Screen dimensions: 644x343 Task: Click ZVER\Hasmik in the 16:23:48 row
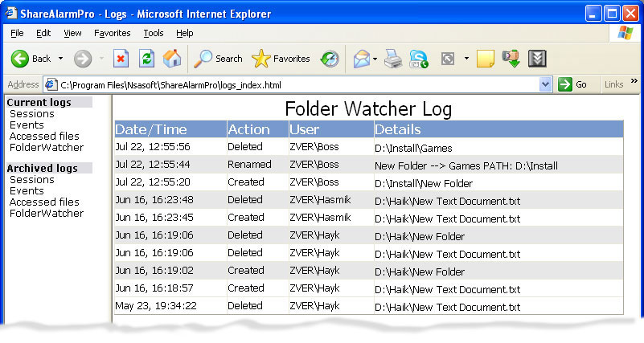(320, 200)
